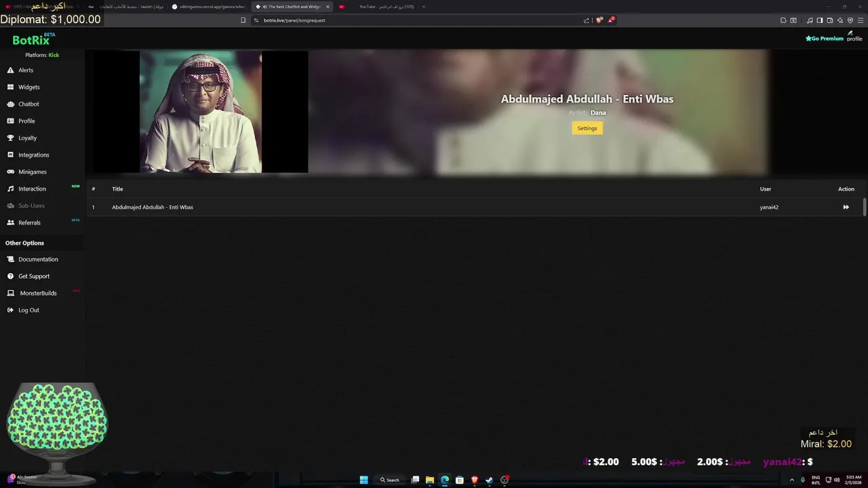Close the BotRix browser tab
The height and width of the screenshot is (488, 868).
[328, 7]
